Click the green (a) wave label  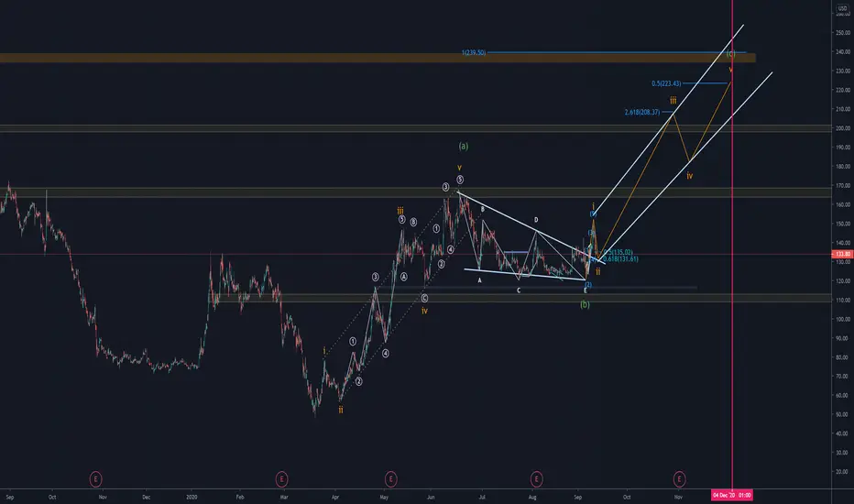tap(464, 146)
